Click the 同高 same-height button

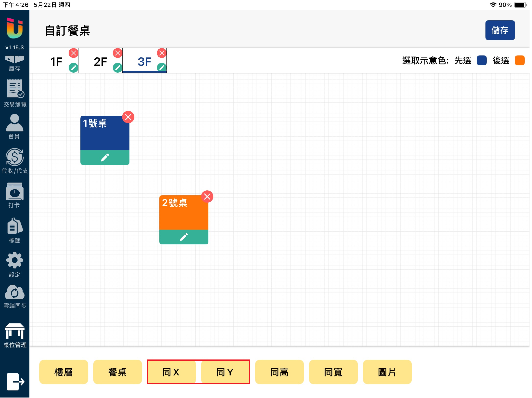(279, 372)
